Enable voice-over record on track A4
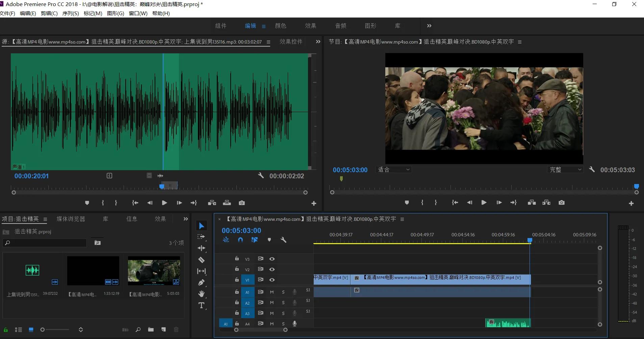Viewport: 644px width, 339px height. [294, 324]
